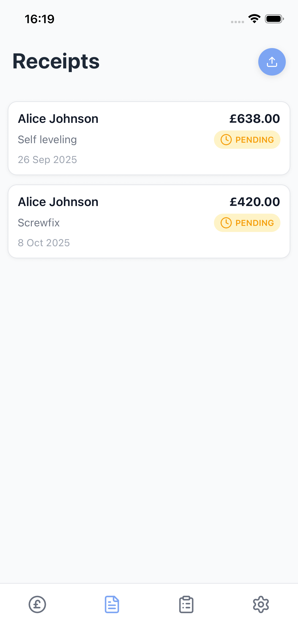
Task: Open the Self leveling receipt card
Action: click(x=149, y=153)
